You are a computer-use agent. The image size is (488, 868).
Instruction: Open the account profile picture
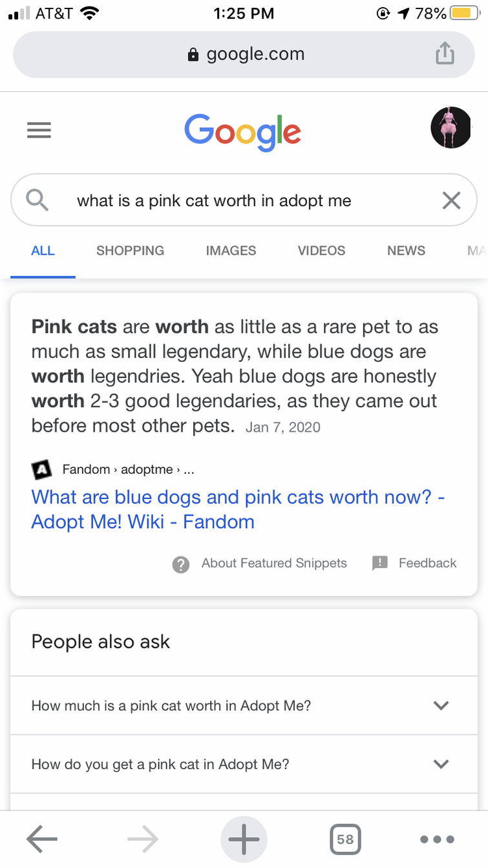tap(451, 127)
